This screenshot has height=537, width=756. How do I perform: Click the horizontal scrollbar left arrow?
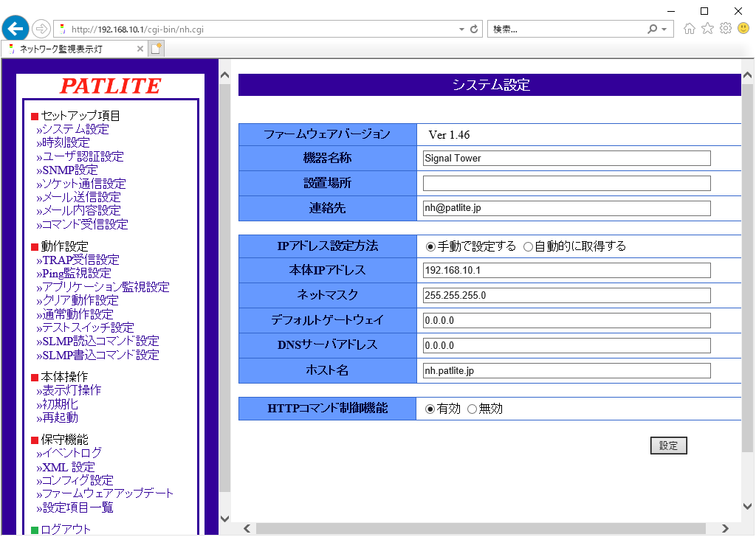tap(247, 529)
